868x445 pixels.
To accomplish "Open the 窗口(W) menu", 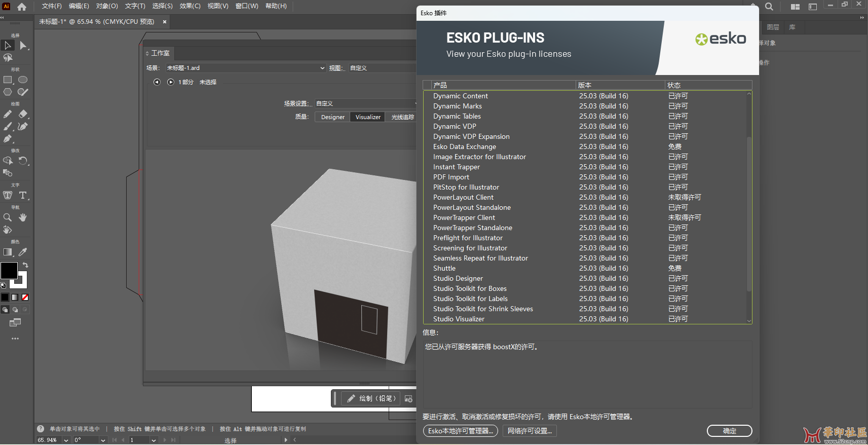I will click(x=247, y=6).
